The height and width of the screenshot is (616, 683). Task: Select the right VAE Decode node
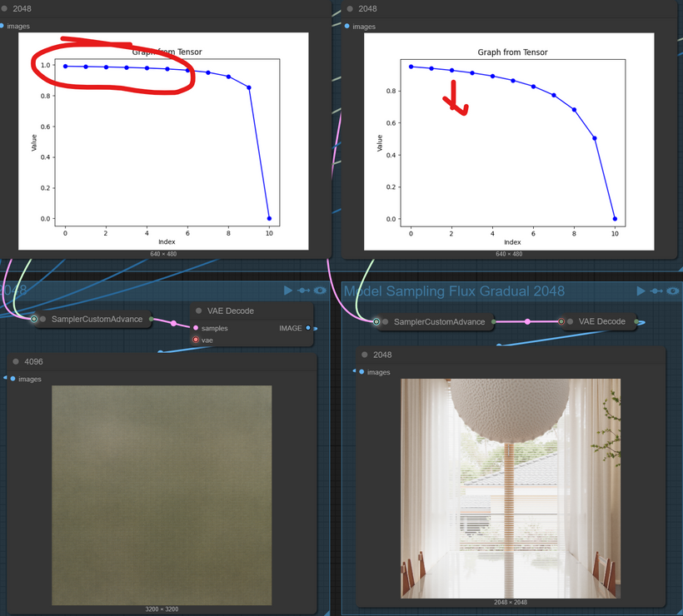601,321
